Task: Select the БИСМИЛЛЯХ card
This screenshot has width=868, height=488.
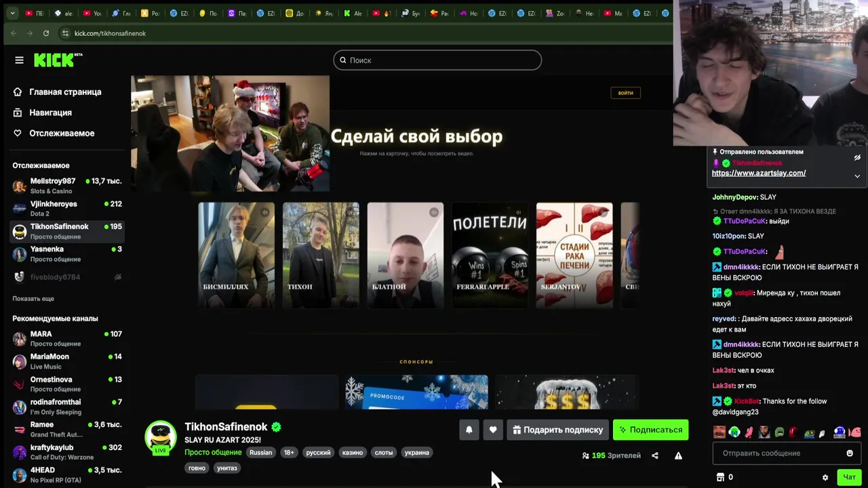Action: (236, 255)
